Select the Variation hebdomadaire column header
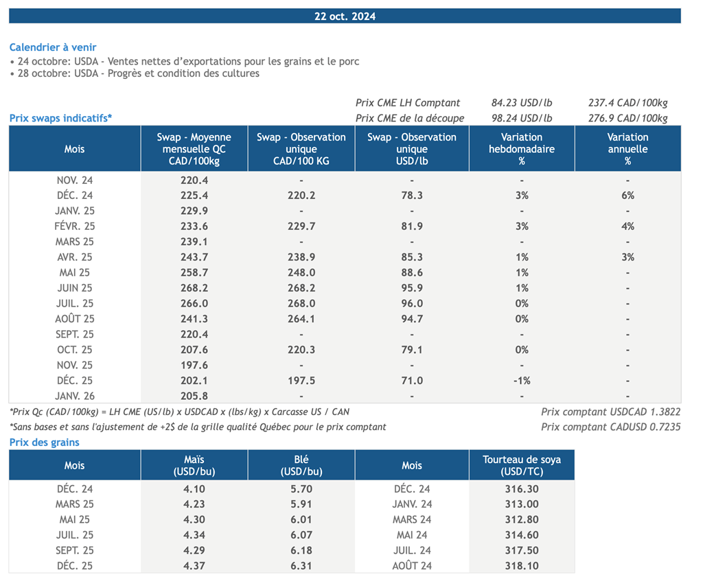The image size is (703, 588). coord(521,149)
